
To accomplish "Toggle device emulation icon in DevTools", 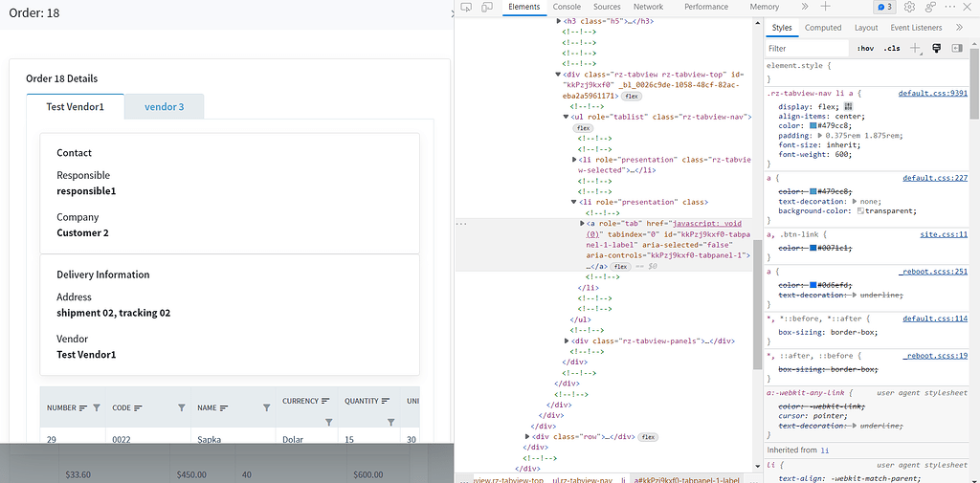I will 487,7.
